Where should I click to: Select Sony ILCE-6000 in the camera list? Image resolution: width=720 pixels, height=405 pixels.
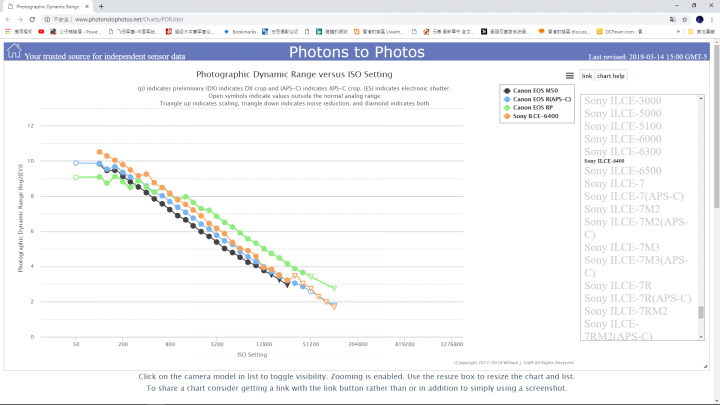623,139
